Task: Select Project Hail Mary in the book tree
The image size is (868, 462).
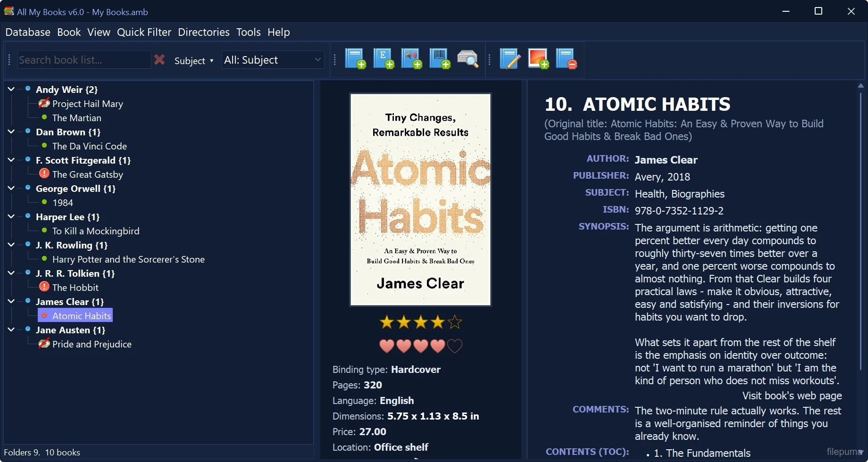Action: click(x=88, y=104)
